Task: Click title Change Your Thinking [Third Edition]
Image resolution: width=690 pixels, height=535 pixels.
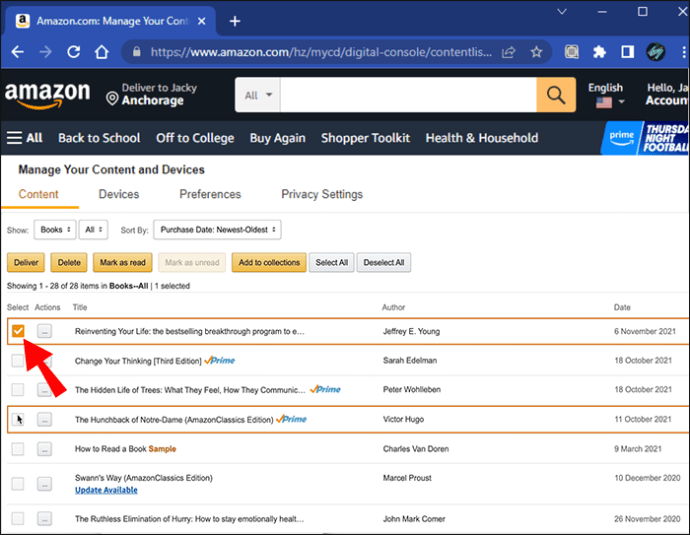Action: 138,361
